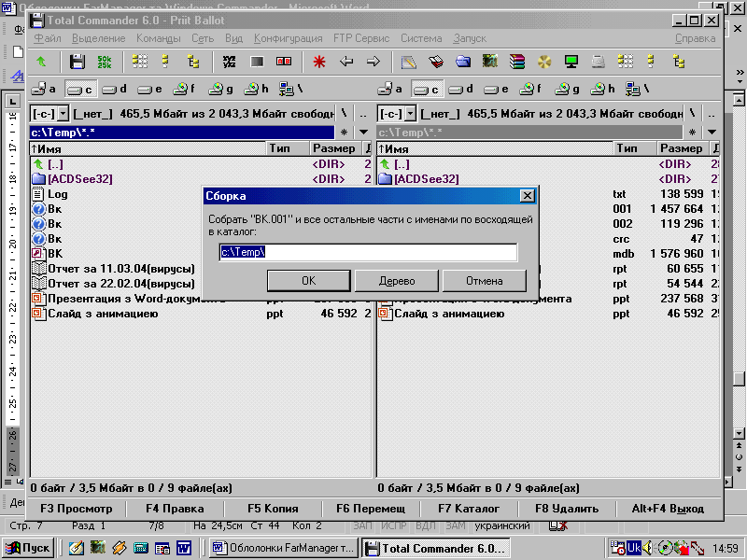The height and width of the screenshot is (560, 747).
Task: Click the red open book toolbar icon
Action: [x=436, y=62]
